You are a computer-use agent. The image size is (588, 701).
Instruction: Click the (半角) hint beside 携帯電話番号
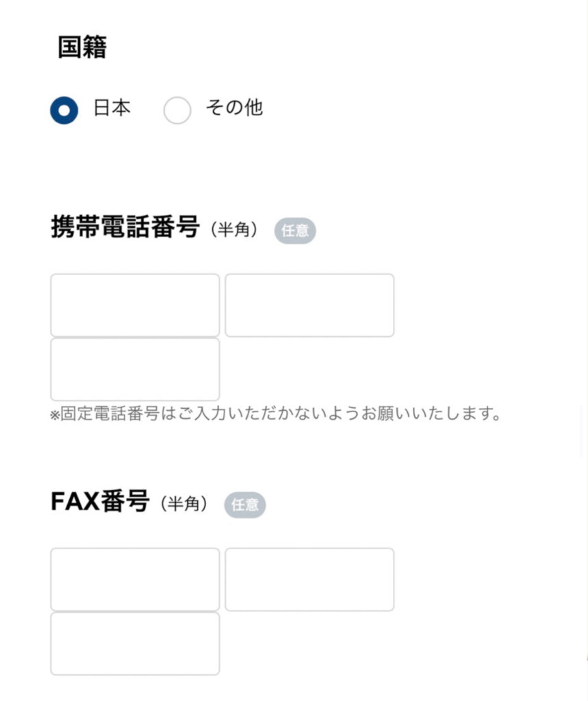[x=235, y=230]
